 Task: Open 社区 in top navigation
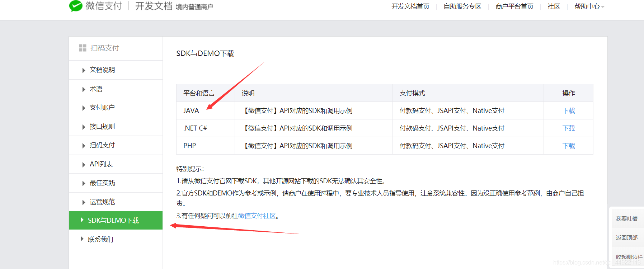(554, 6)
